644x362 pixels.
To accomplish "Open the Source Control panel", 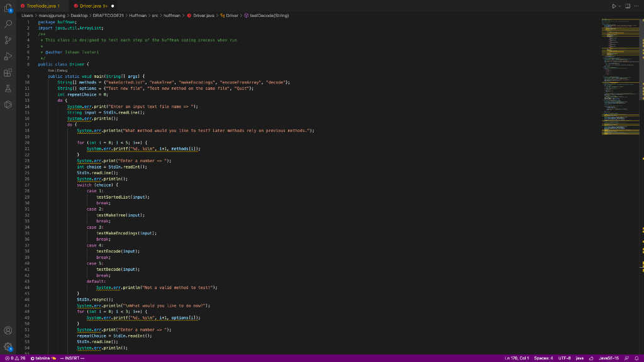I will pos(8,39).
